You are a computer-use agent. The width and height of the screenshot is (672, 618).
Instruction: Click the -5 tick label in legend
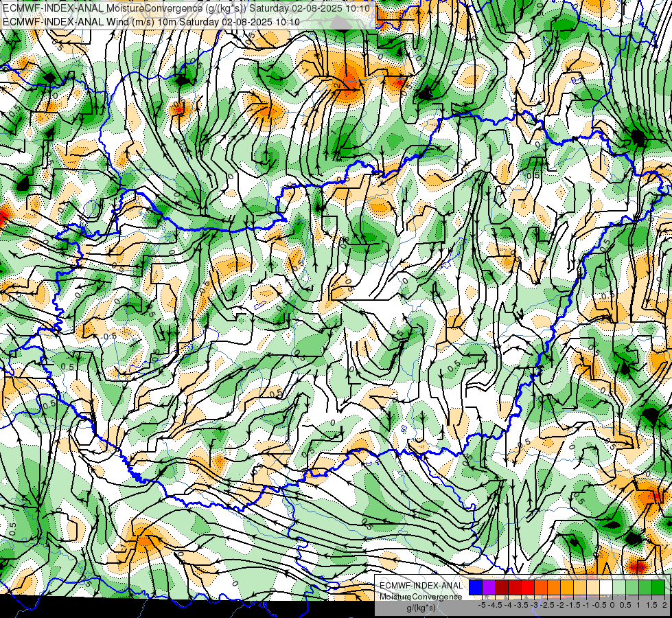tap(482, 605)
